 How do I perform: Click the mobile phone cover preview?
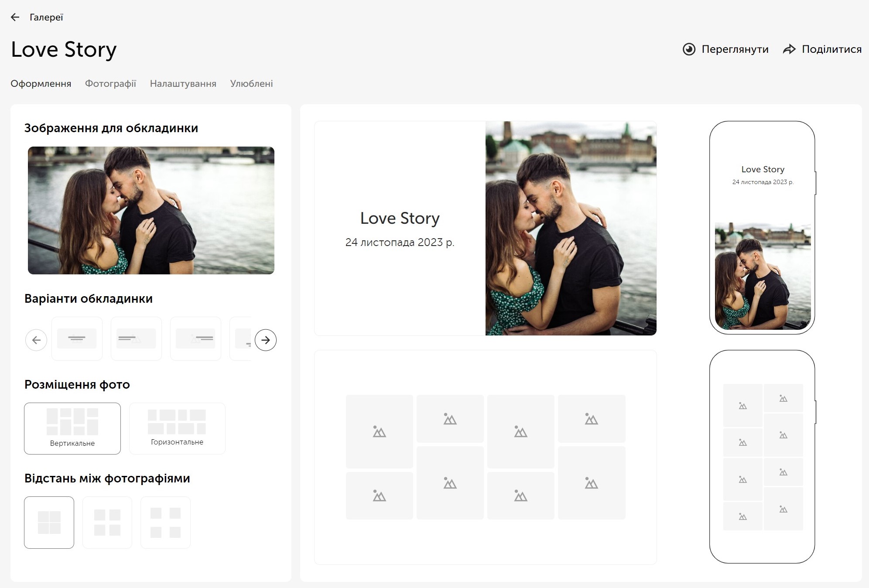[x=762, y=228]
